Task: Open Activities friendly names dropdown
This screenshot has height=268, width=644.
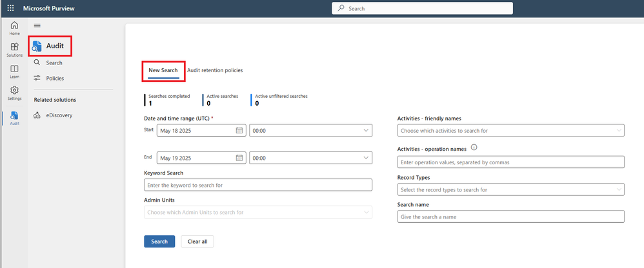Action: pos(511,130)
